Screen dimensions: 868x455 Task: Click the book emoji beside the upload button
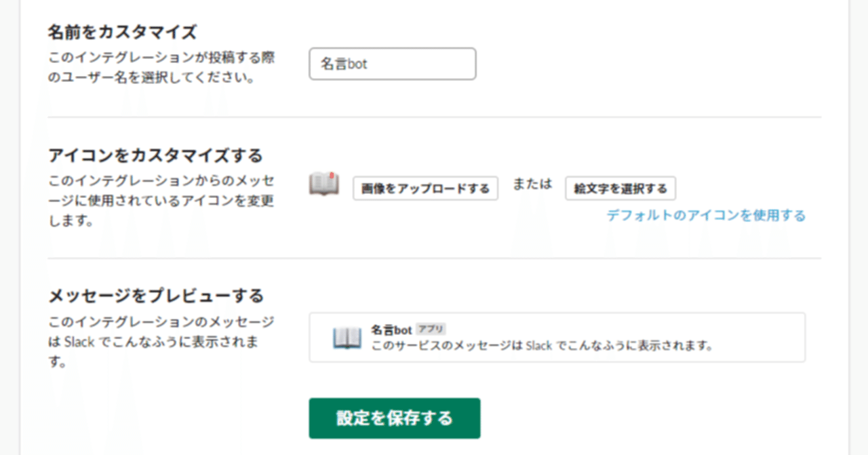(x=323, y=184)
